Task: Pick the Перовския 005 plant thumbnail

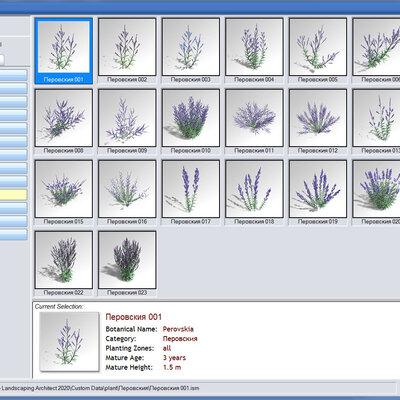Action: point(318,47)
